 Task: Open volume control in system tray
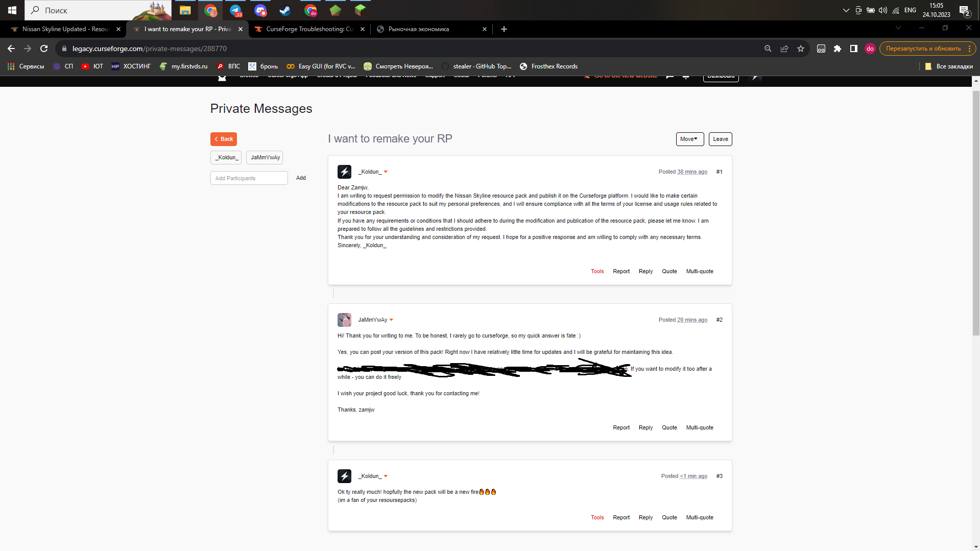[x=883, y=10]
